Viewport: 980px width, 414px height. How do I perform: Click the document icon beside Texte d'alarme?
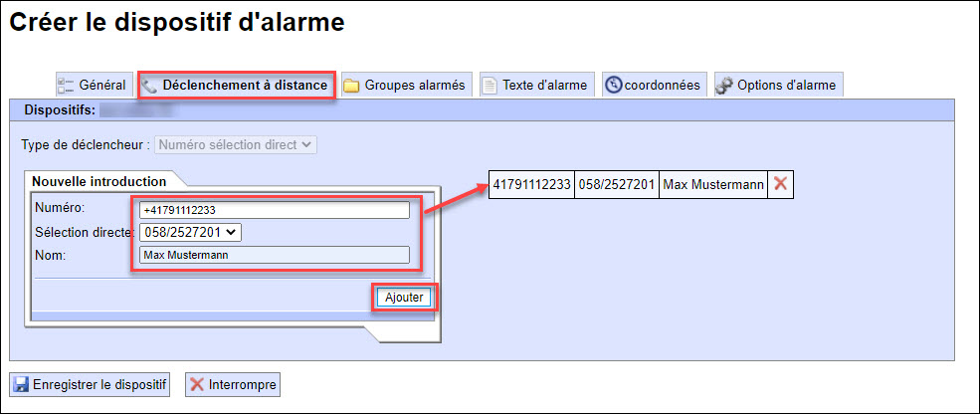point(490,86)
